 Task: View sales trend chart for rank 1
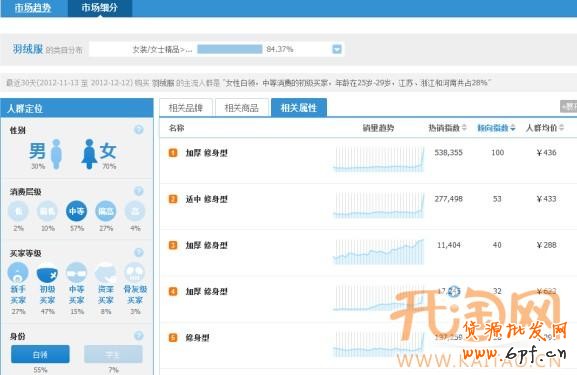click(x=379, y=159)
